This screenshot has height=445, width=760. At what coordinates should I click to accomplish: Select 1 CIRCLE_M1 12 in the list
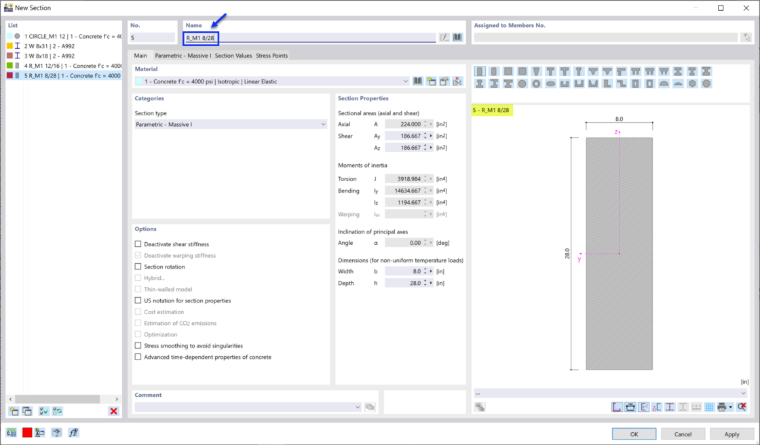pos(64,36)
